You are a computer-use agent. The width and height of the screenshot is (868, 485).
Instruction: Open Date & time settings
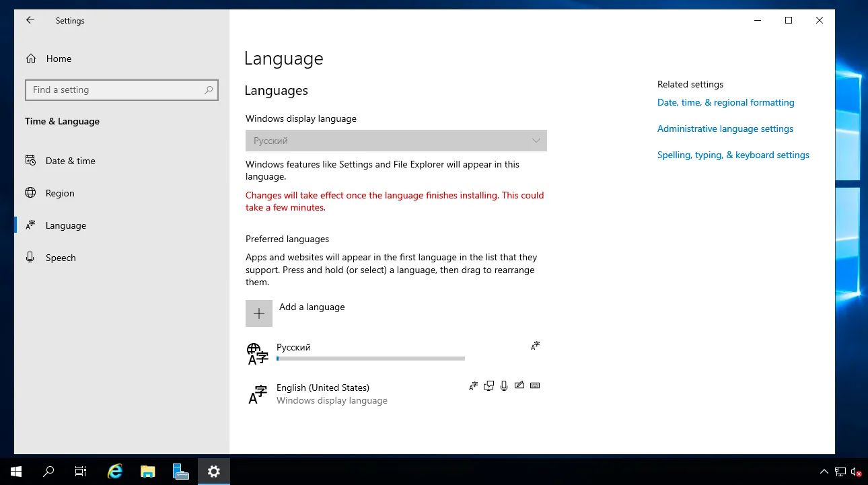pos(70,161)
